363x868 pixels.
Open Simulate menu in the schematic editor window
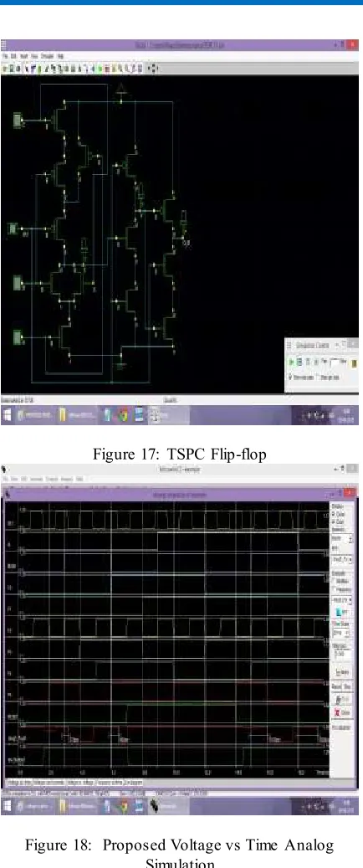pyautogui.click(x=45, y=56)
